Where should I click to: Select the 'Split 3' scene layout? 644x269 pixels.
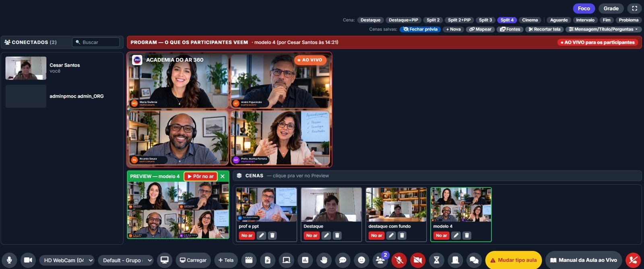(x=485, y=20)
